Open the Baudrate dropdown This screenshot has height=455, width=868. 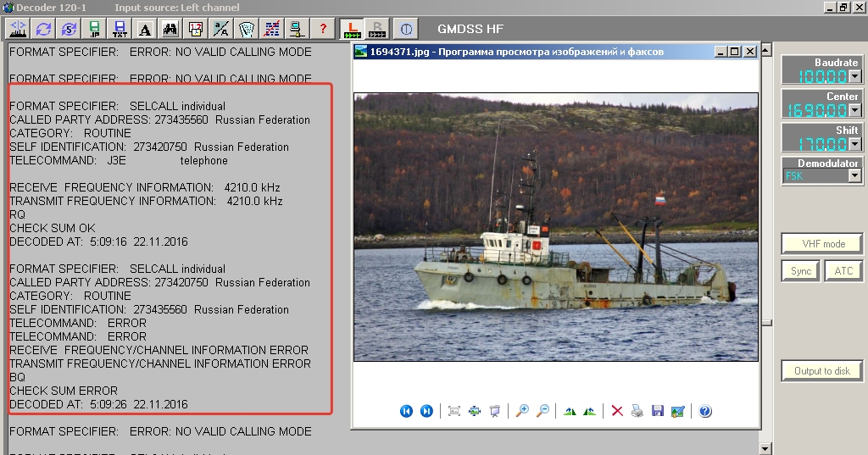click(x=854, y=76)
